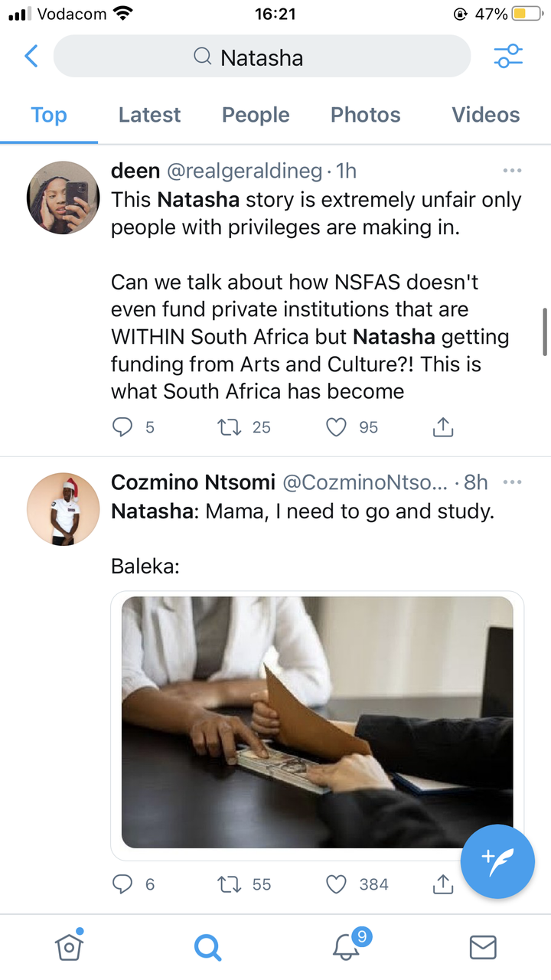Viewport: 551px width, 980px height.
Task: Retweet deen's tweet with 25 retweets
Action: [229, 427]
